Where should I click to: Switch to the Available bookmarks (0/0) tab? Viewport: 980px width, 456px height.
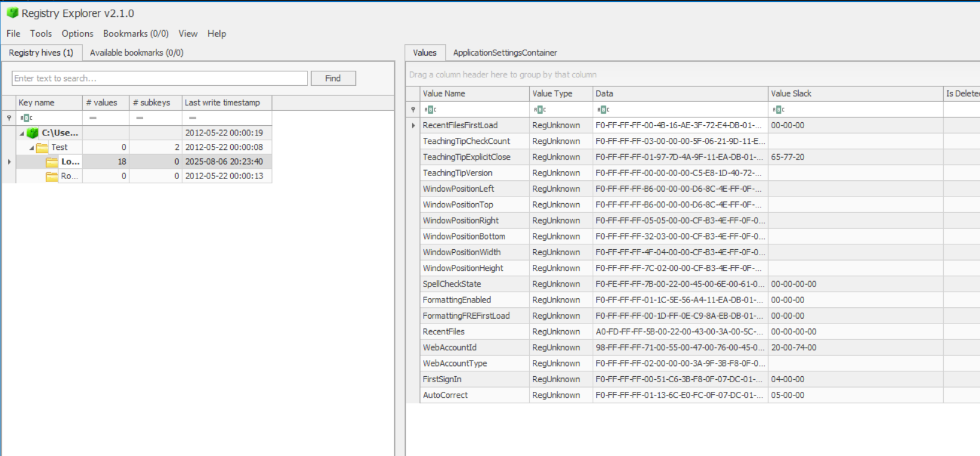point(137,53)
